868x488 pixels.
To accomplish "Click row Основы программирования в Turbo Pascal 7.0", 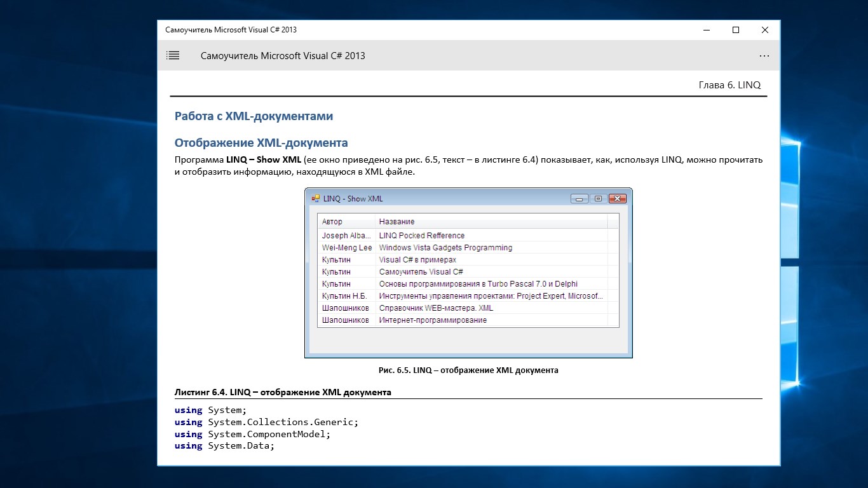I will tap(468, 284).
